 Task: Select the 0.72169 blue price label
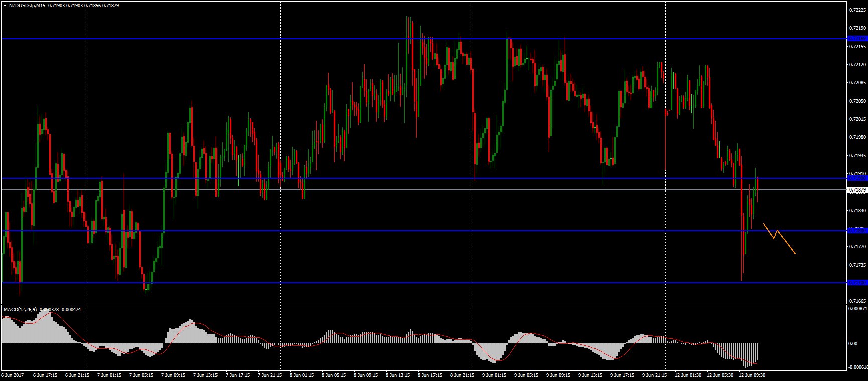pos(856,39)
